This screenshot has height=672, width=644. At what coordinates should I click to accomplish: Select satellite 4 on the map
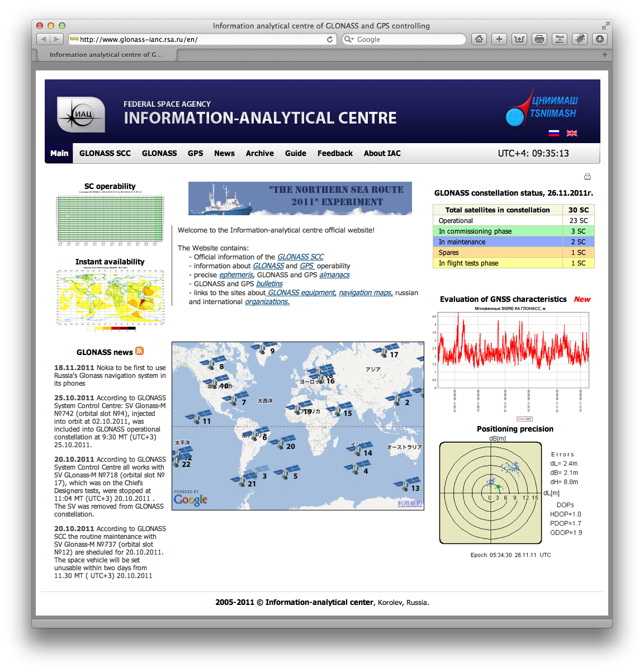click(357, 467)
